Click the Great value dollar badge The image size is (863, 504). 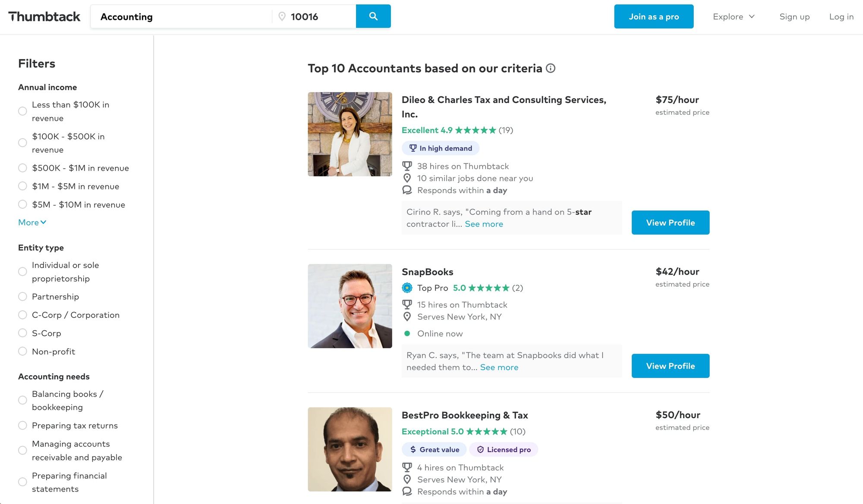(434, 450)
